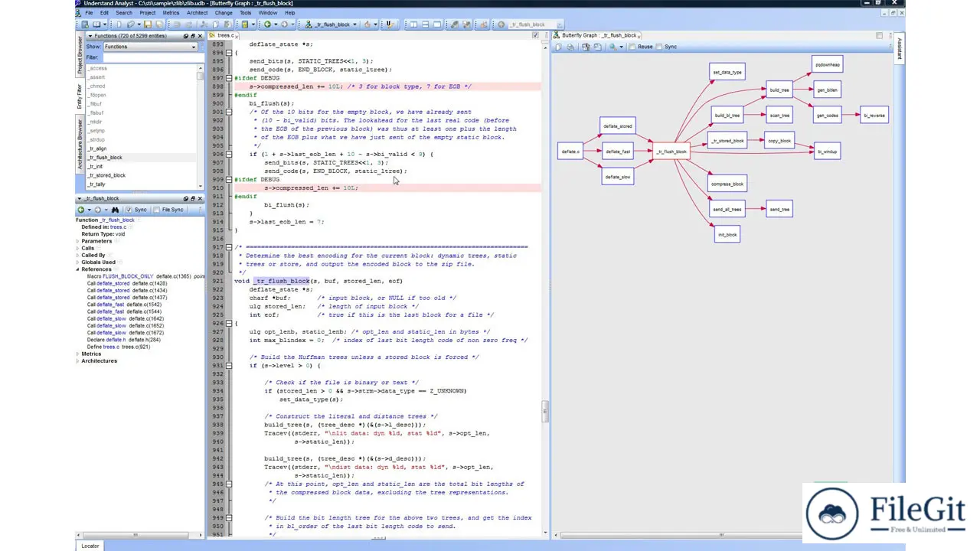This screenshot has width=980, height=551.
Task: Toggle the Reuse checkbox in the Butterfly Graph
Action: tap(632, 47)
